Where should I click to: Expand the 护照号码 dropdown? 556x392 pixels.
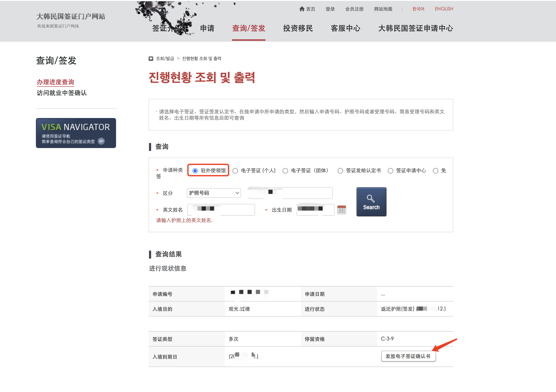pyautogui.click(x=214, y=193)
